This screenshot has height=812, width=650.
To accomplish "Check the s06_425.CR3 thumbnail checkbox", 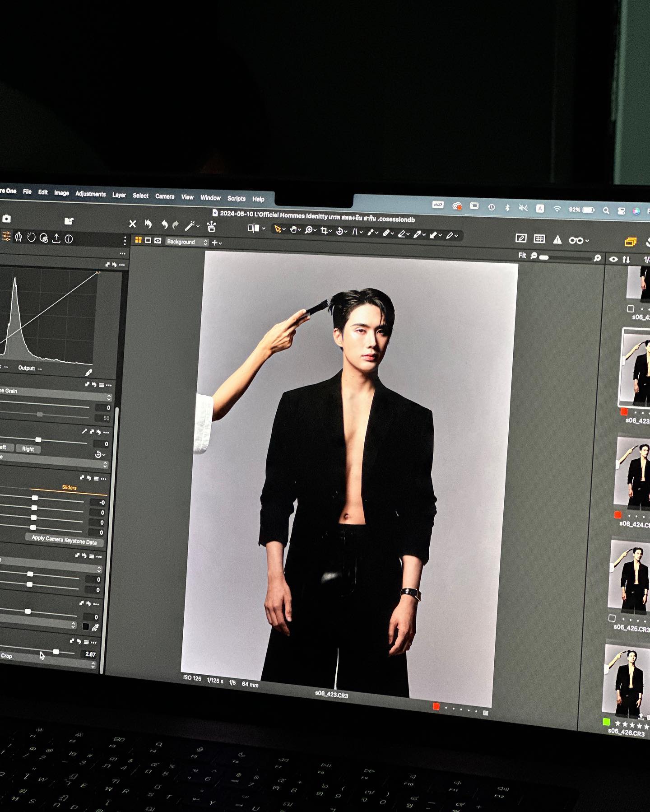I will (x=612, y=618).
